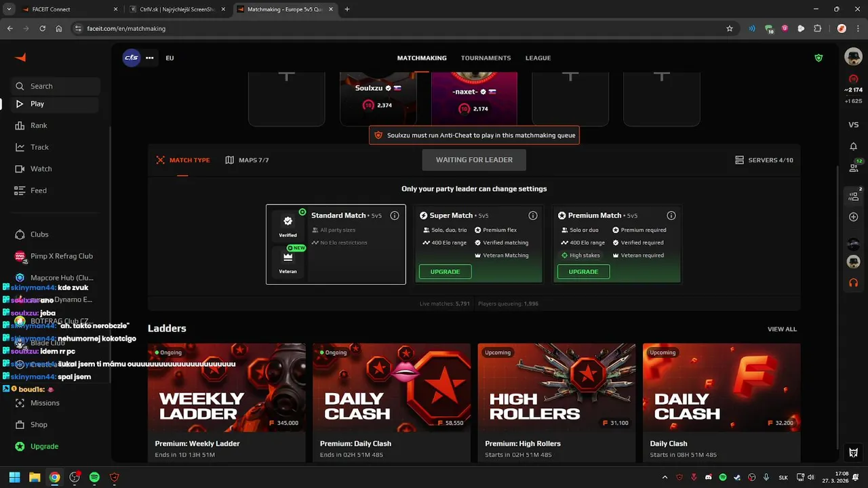Open the upcoming Daily Clash card

click(722, 403)
